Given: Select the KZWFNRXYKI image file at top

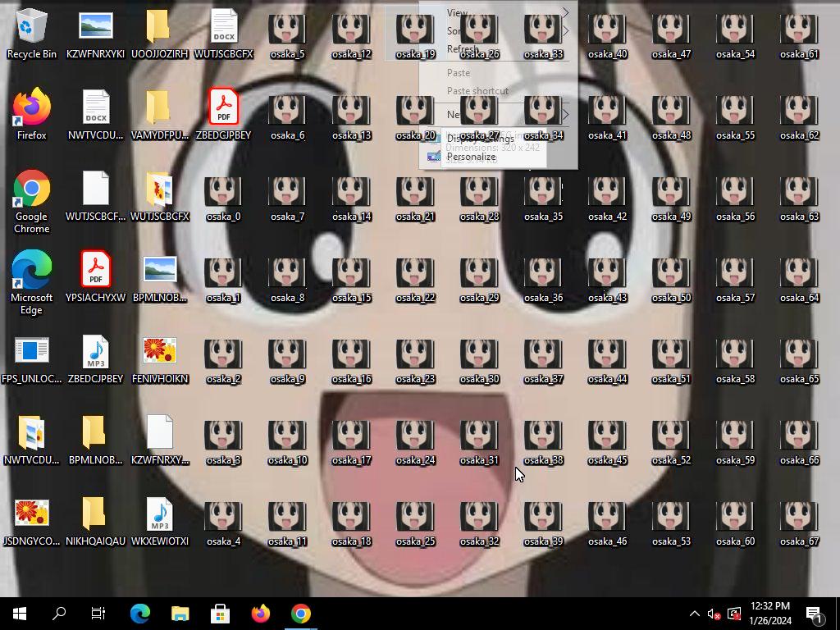Looking at the screenshot, I should click(x=95, y=33).
